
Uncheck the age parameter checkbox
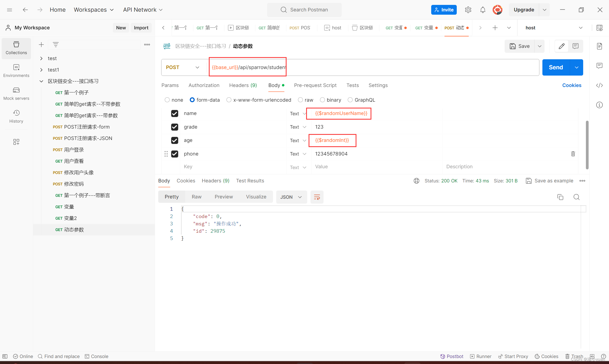tap(175, 140)
